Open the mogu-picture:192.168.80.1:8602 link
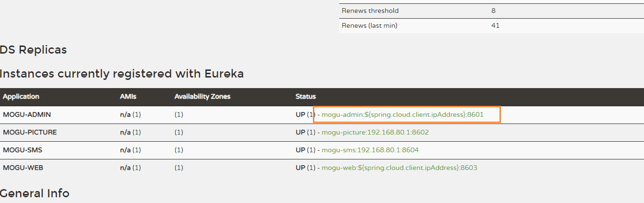The height and width of the screenshot is (203, 644). pos(375,133)
